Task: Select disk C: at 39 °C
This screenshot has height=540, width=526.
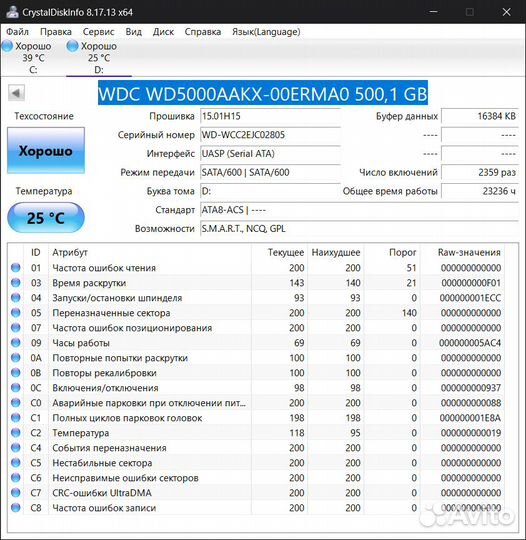Action: [x=33, y=58]
